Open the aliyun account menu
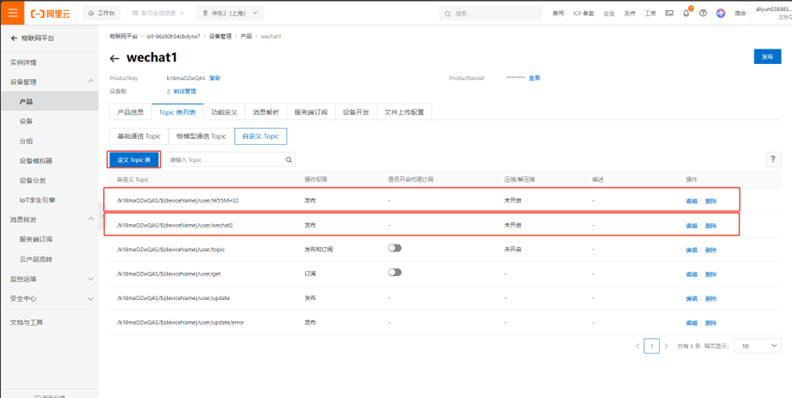 pyautogui.click(x=773, y=13)
